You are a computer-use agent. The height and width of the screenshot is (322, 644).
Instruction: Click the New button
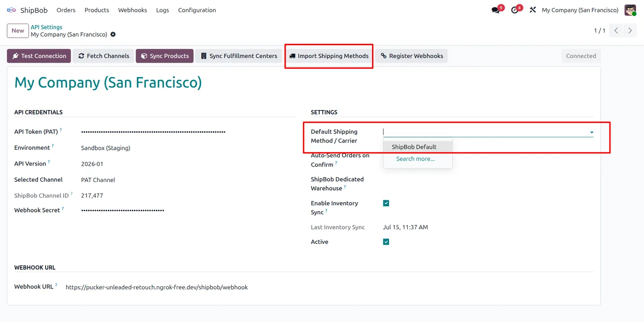[18, 31]
